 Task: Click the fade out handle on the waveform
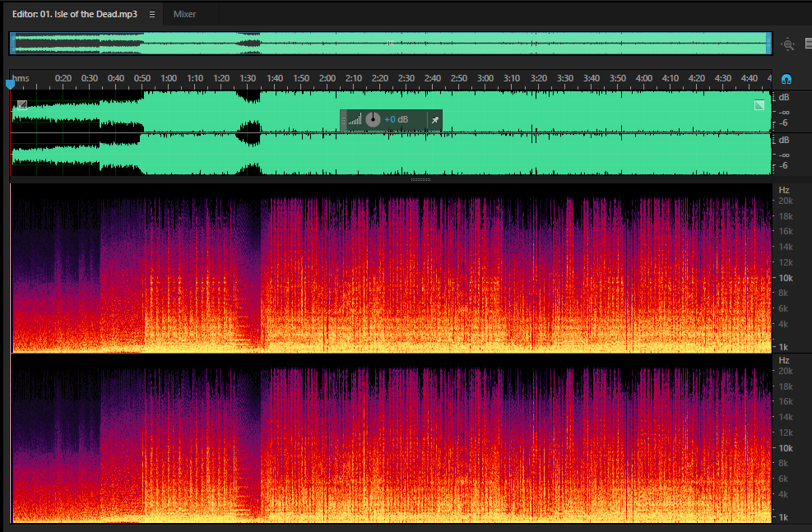759,105
